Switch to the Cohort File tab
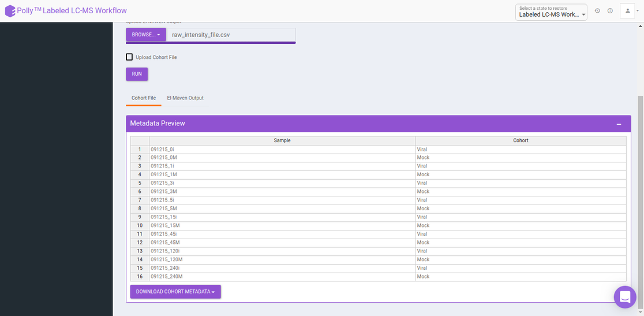Viewport: 644px width, 316px height. (x=143, y=98)
